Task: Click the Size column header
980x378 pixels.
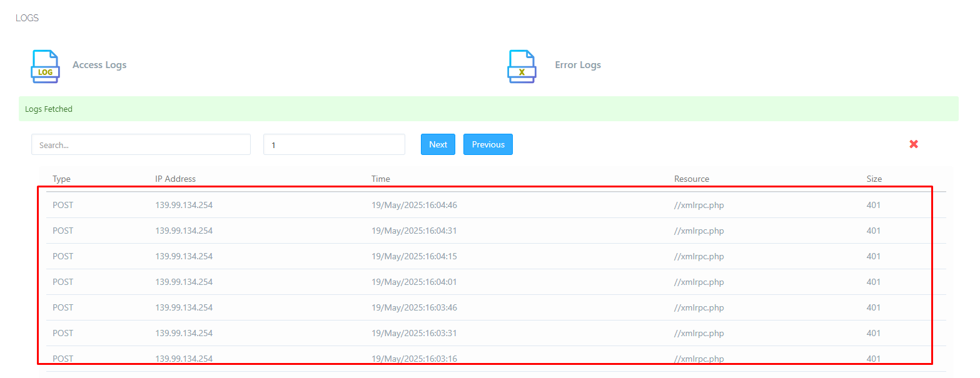Action: click(x=874, y=179)
